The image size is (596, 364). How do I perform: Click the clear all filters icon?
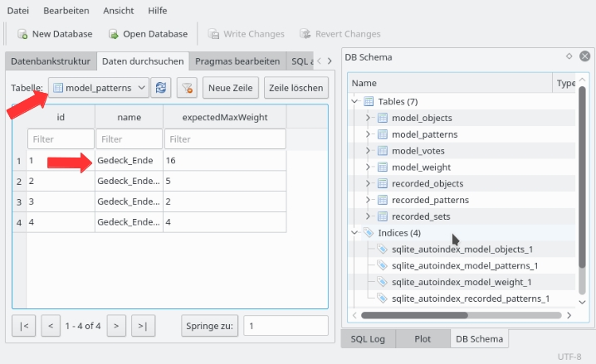(188, 87)
